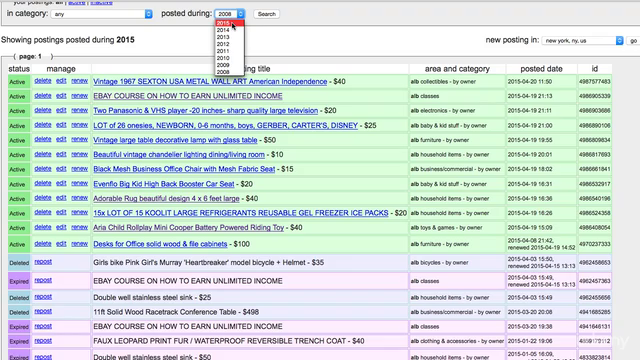This screenshot has width=640, height=360.
Task: Renew the Aria Child Rollplay Mini Cooper posting
Action: 80,227
